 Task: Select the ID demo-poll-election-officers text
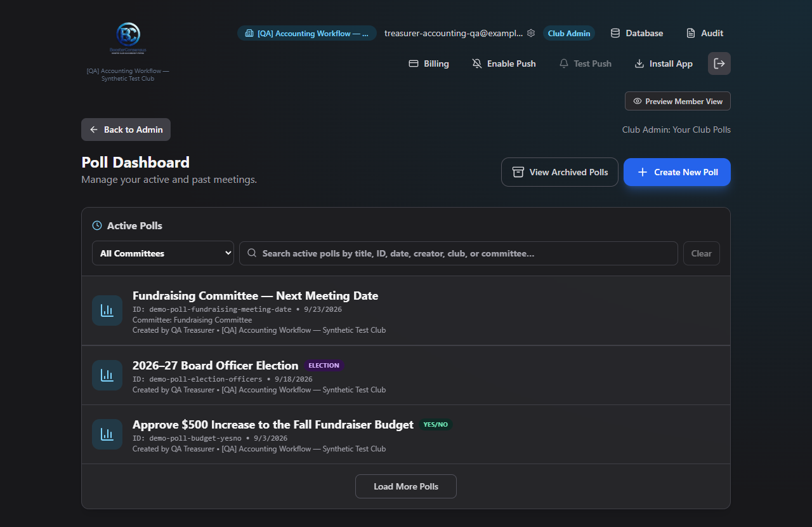197,379
